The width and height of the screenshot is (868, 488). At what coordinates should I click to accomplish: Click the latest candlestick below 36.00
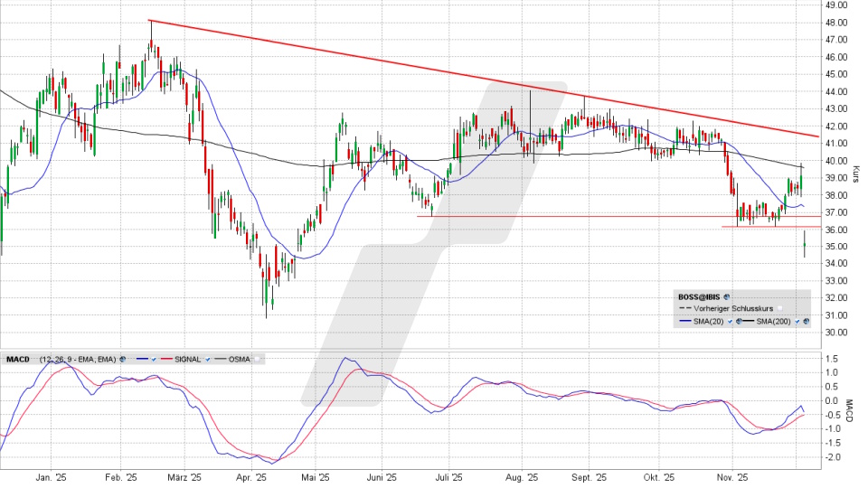pos(805,244)
